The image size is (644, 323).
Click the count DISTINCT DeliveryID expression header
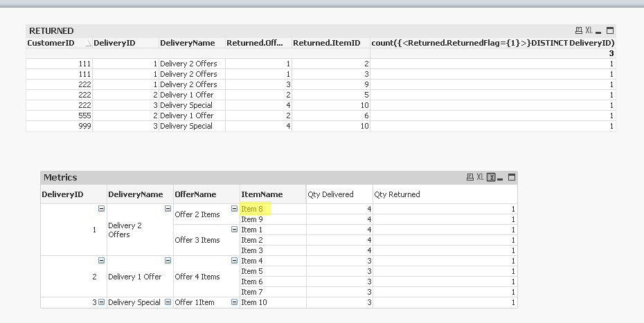tap(493, 43)
